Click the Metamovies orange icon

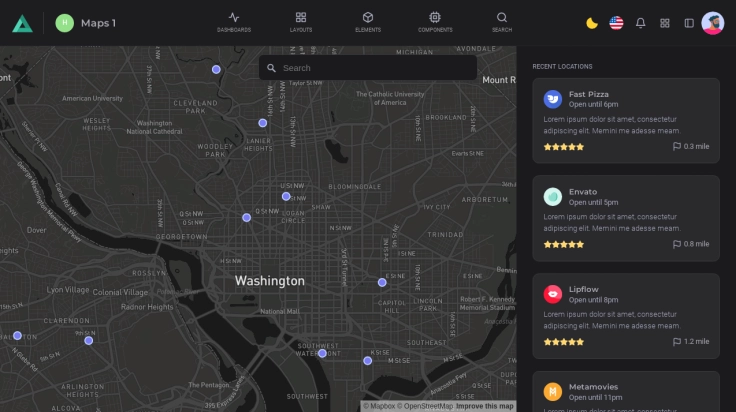tap(553, 391)
